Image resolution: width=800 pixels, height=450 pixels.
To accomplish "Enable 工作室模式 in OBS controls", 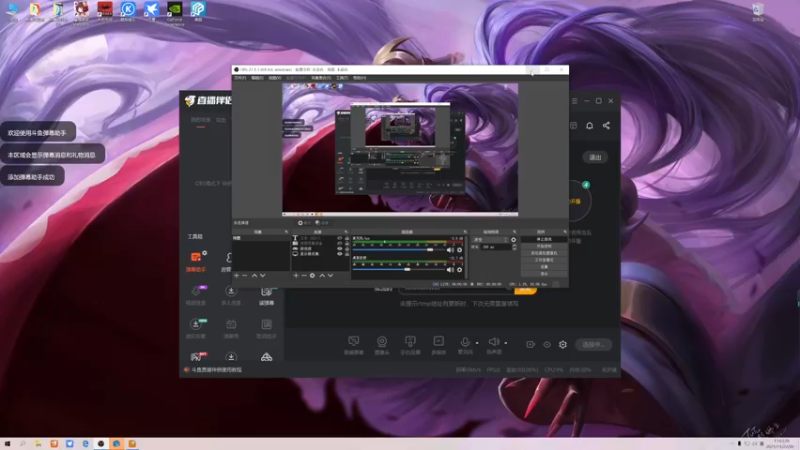I will pyautogui.click(x=544, y=260).
